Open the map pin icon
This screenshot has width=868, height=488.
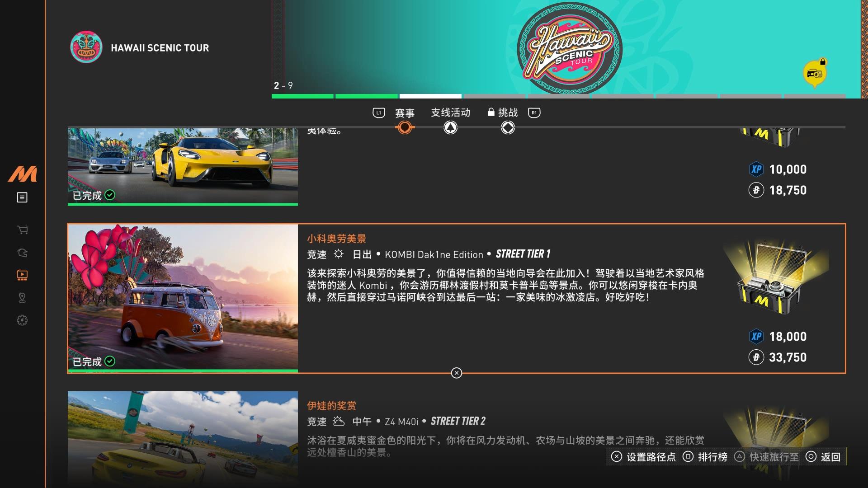pyautogui.click(x=22, y=298)
